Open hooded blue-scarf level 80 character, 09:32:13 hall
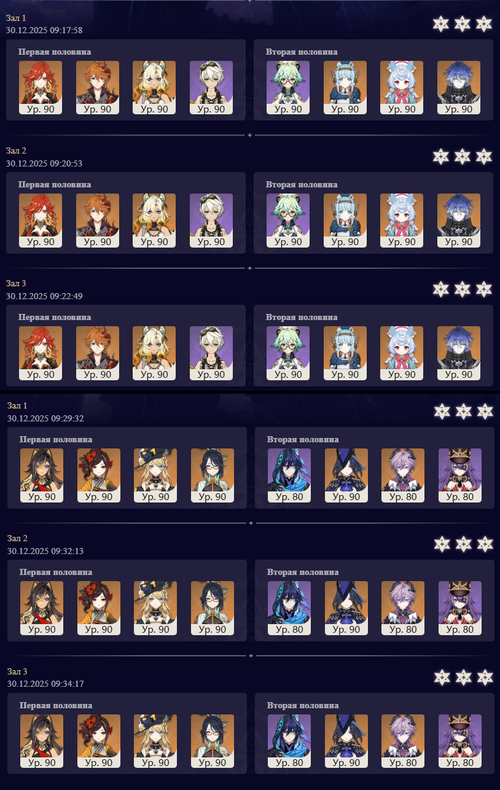Screen dimensions: 500x790 (x=289, y=608)
